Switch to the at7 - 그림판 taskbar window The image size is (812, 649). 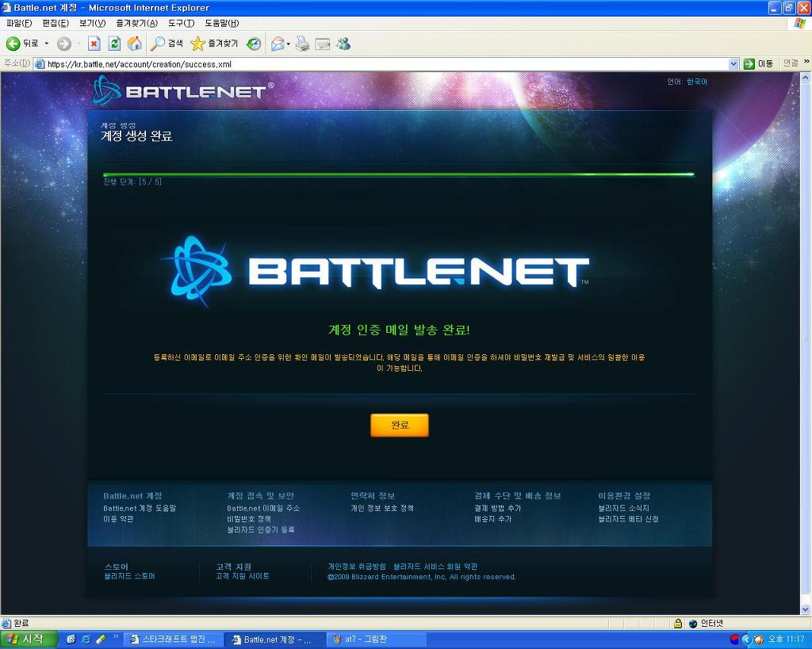pos(375,639)
